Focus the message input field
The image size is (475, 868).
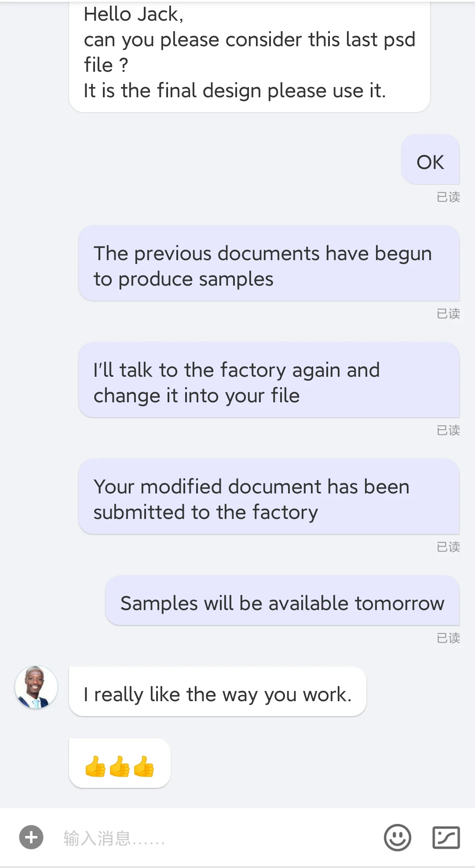pyautogui.click(x=211, y=838)
